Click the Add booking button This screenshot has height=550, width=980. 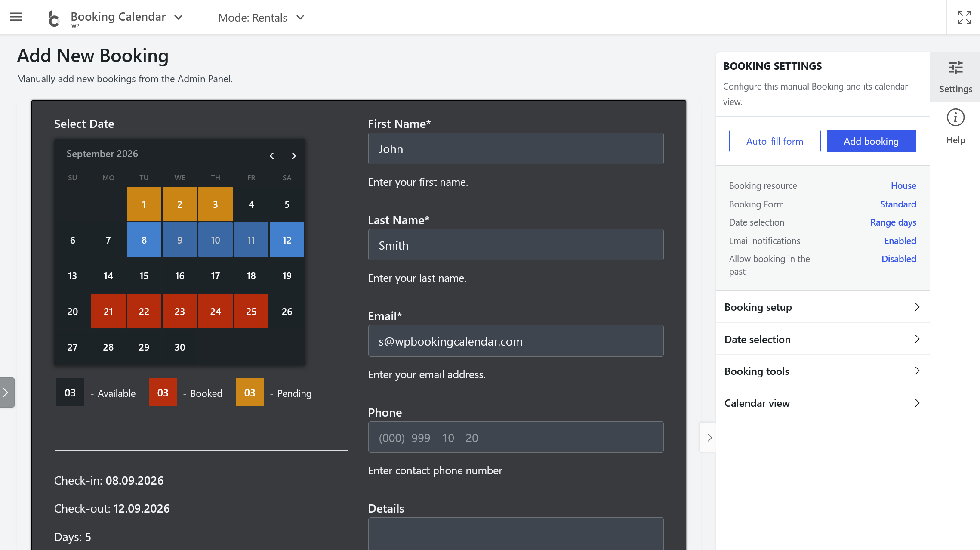[871, 141]
